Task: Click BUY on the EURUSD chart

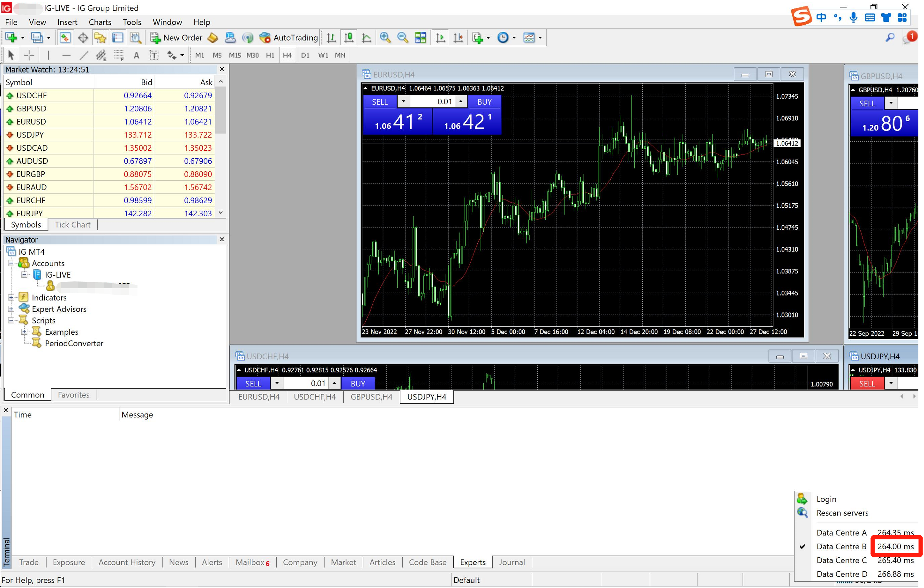Action: click(x=485, y=102)
